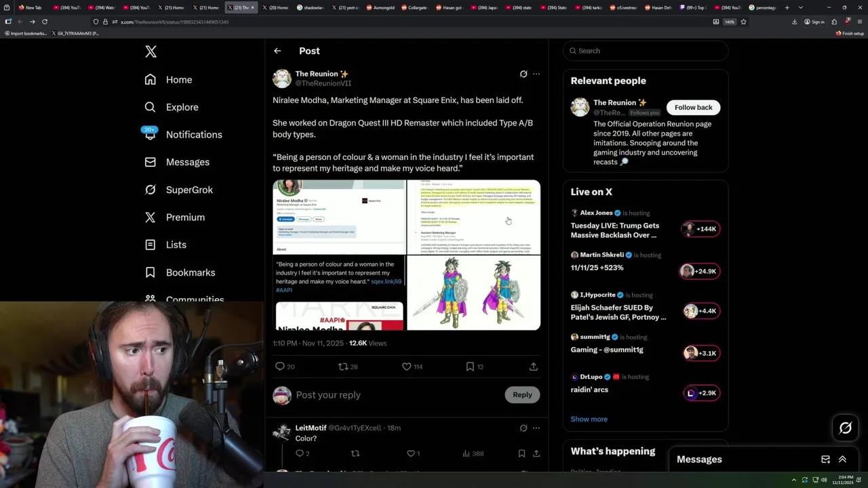Viewport: 868px width, 488px height.
Task: Click the browser address bar URL
Action: (x=174, y=22)
